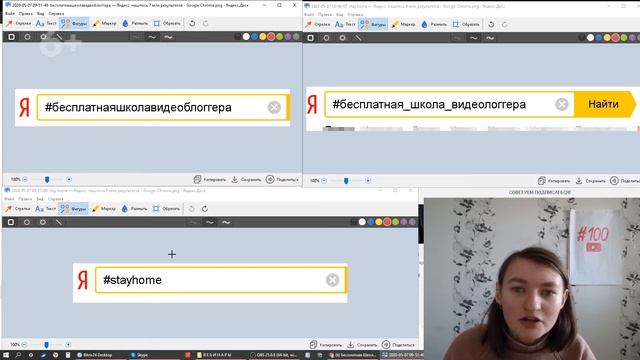Pick yellow color swatch in top-left window
Screen dimensions: 640x360
pos(262,37)
